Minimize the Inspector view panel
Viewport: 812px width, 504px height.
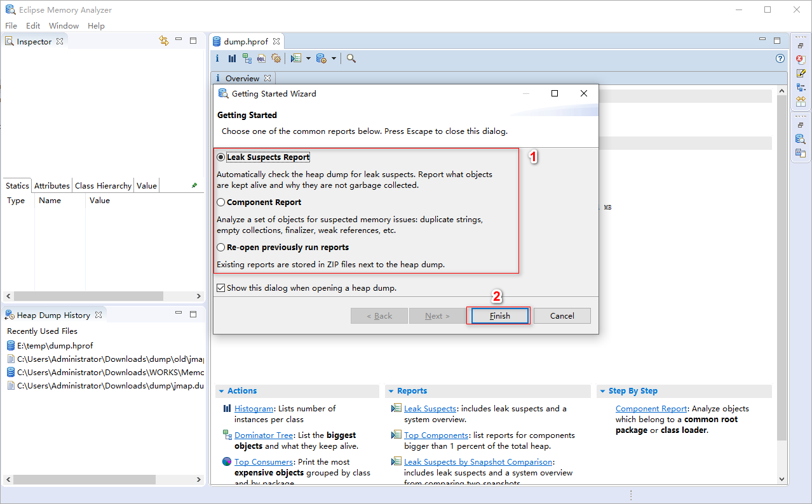[x=179, y=40]
